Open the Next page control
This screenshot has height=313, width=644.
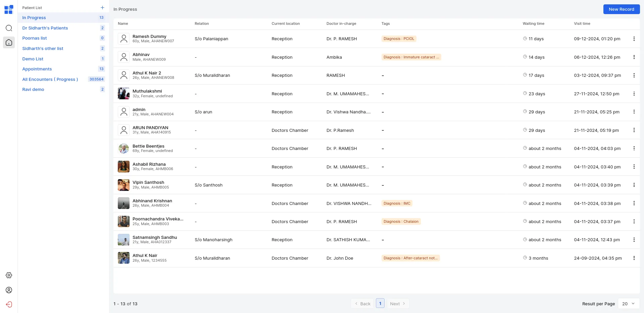tap(398, 303)
